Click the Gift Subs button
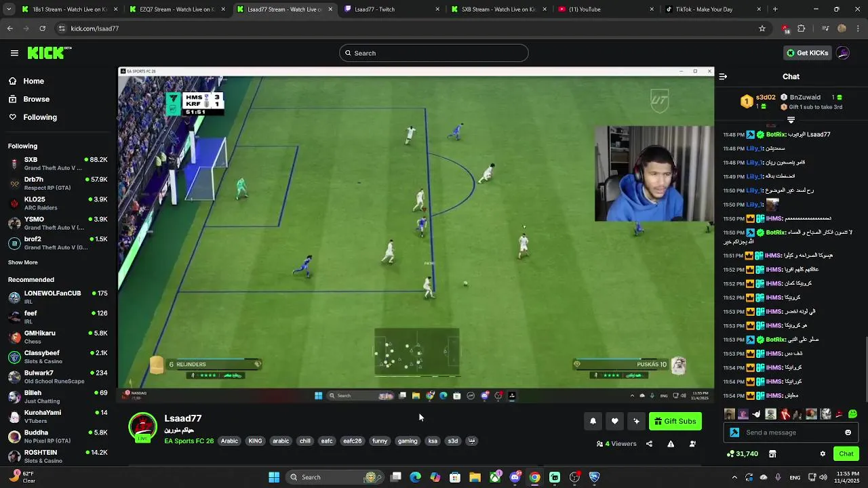 (675, 421)
